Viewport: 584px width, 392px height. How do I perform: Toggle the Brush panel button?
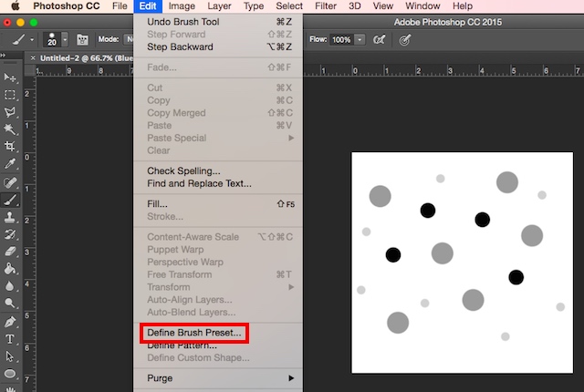coord(82,40)
